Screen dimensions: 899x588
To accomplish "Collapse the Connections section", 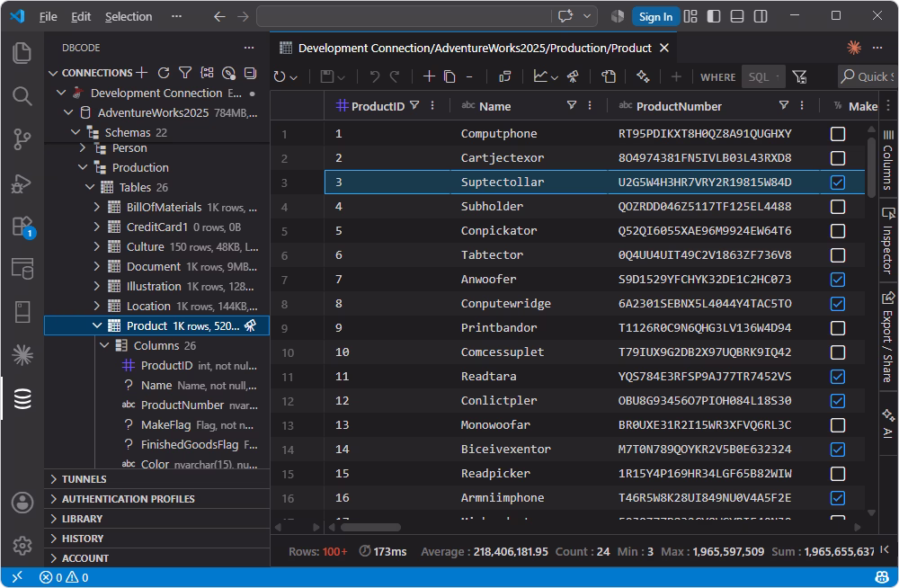I will [53, 73].
